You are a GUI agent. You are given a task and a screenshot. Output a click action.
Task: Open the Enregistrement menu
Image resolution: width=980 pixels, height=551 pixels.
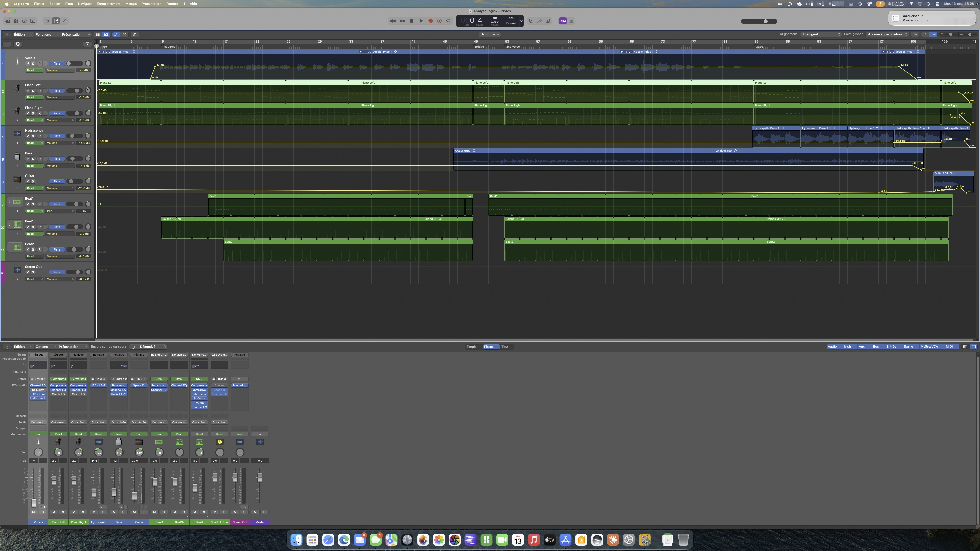coord(108,4)
